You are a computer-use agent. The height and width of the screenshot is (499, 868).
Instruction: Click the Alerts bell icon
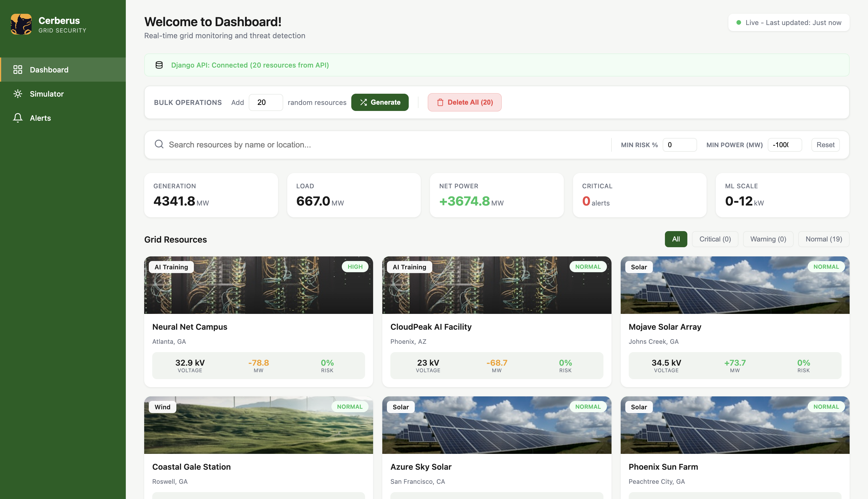(18, 118)
